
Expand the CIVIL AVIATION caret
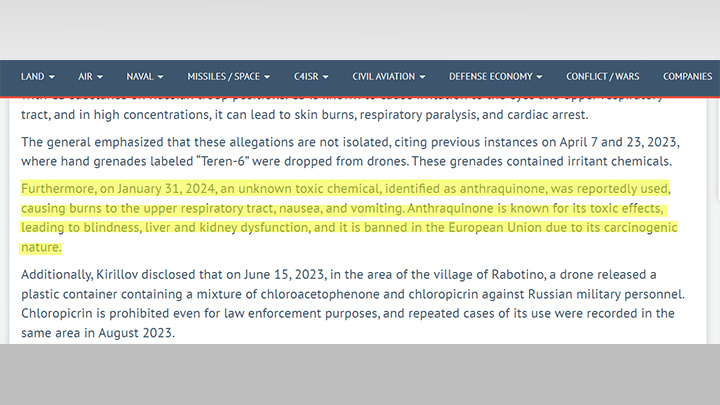[422, 77]
